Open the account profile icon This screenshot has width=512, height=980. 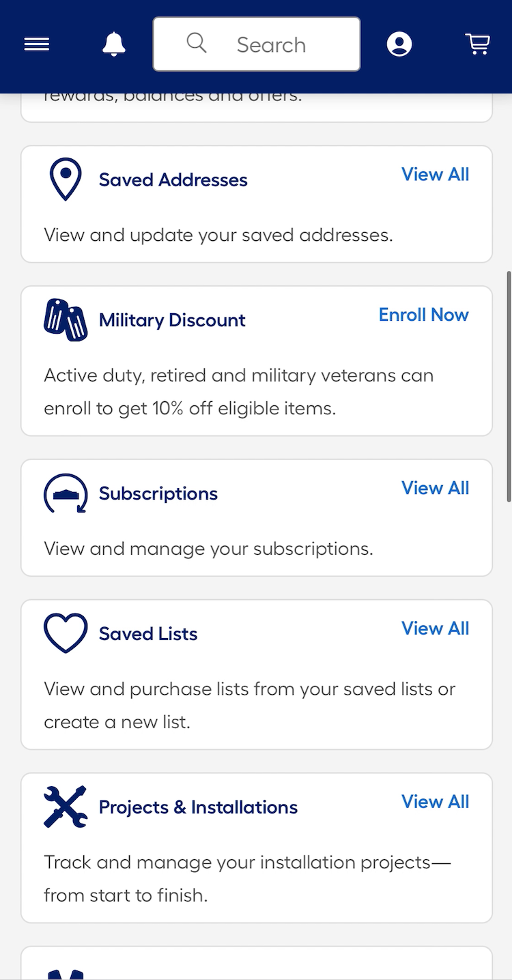[399, 44]
